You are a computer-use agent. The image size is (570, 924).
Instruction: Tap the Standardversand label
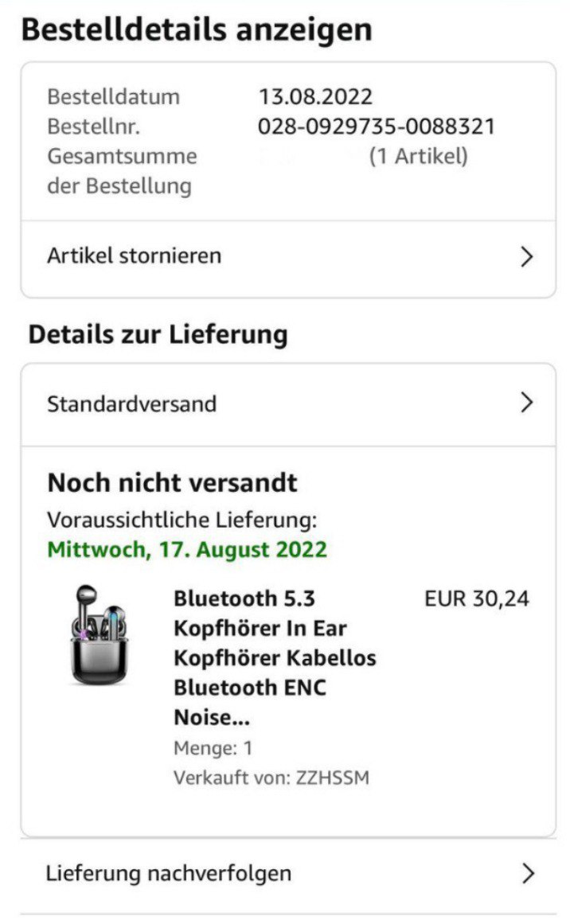point(132,404)
